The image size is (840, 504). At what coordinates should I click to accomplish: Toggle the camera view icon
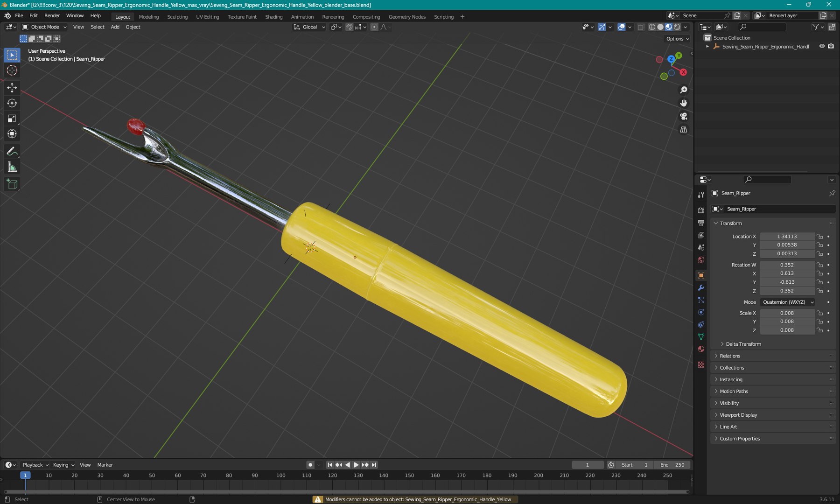click(x=684, y=116)
